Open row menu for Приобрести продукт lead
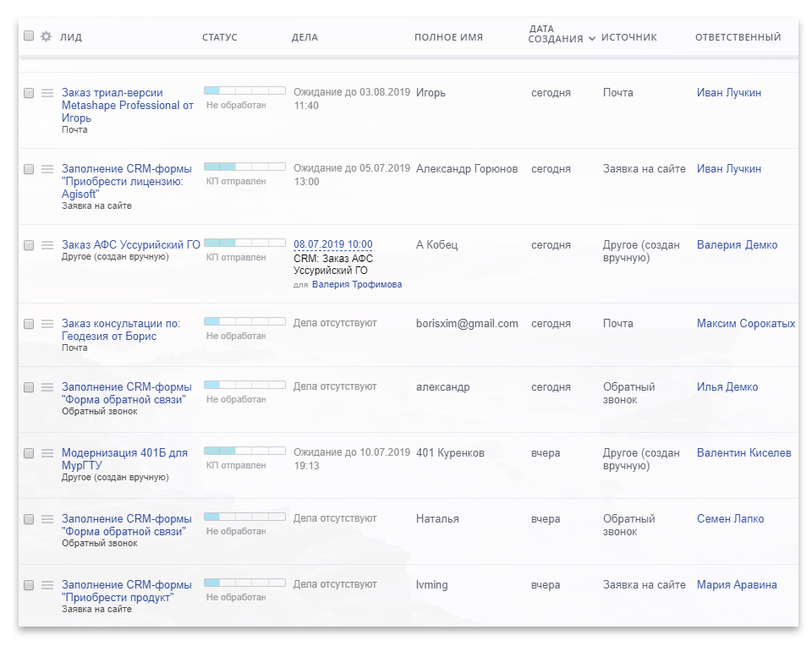 [47, 585]
